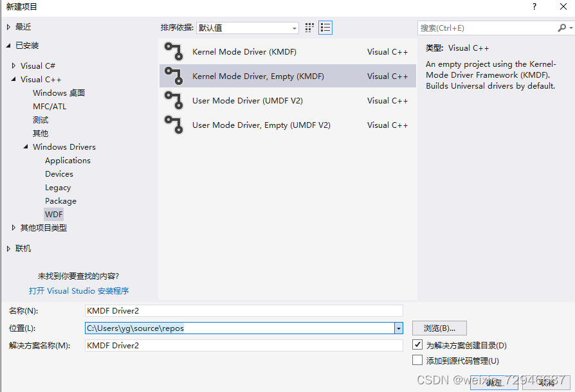Click the search magnifier icon

click(x=561, y=28)
